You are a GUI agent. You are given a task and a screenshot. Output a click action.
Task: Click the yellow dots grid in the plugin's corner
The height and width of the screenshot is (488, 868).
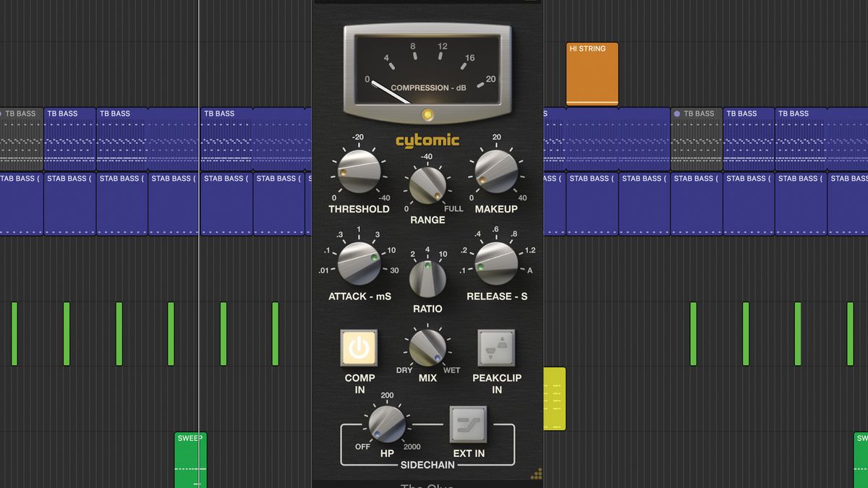(x=538, y=473)
